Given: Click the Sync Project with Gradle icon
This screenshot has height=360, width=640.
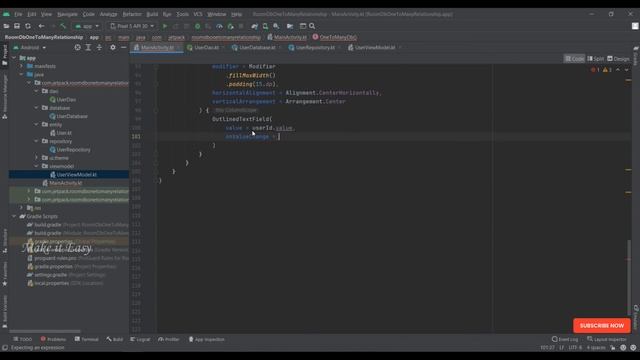Looking at the screenshot, I should pyautogui.click(x=255, y=26).
